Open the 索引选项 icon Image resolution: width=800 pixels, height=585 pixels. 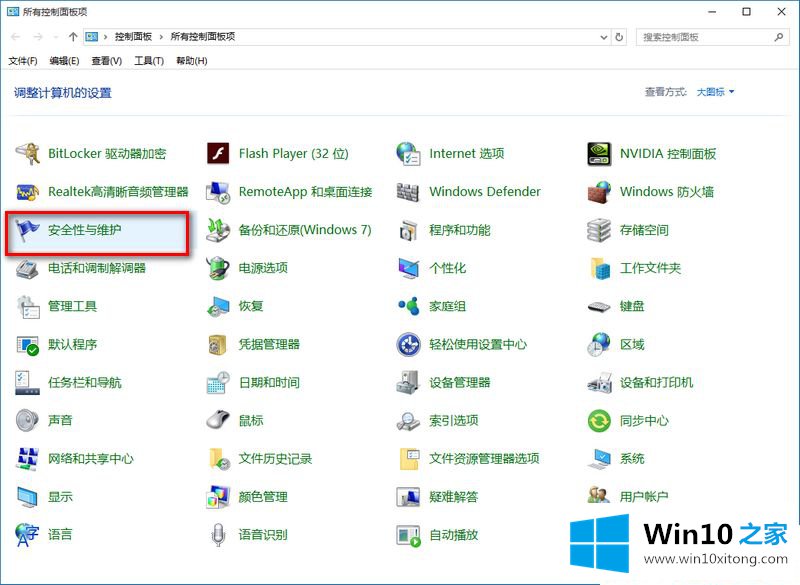408,421
